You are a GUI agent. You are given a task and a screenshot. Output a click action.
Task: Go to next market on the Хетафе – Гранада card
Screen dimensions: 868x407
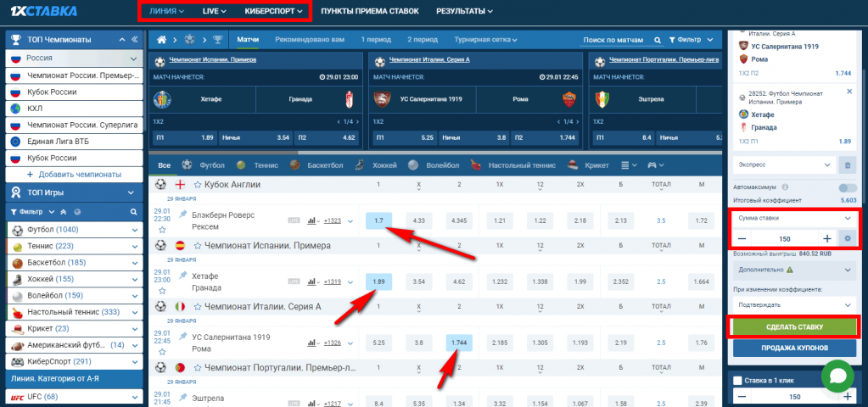tap(357, 121)
